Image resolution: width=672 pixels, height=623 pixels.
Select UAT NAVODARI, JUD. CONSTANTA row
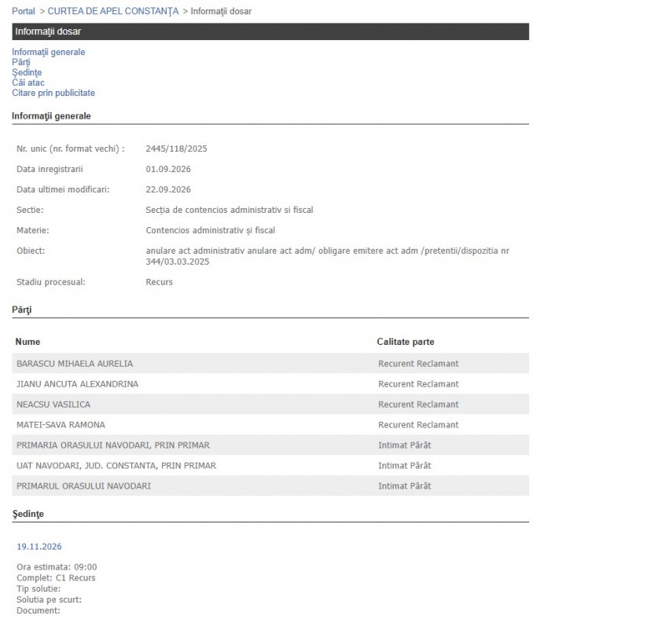(270, 466)
